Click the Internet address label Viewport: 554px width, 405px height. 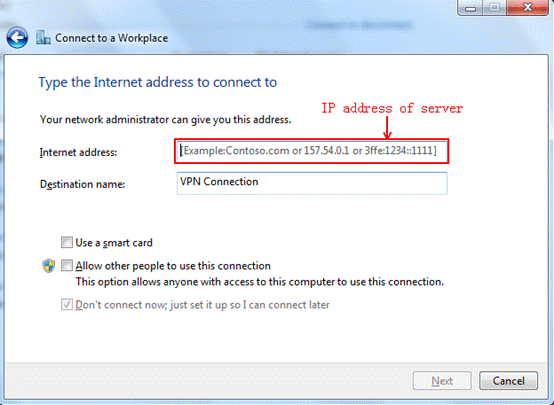pyautogui.click(x=78, y=152)
